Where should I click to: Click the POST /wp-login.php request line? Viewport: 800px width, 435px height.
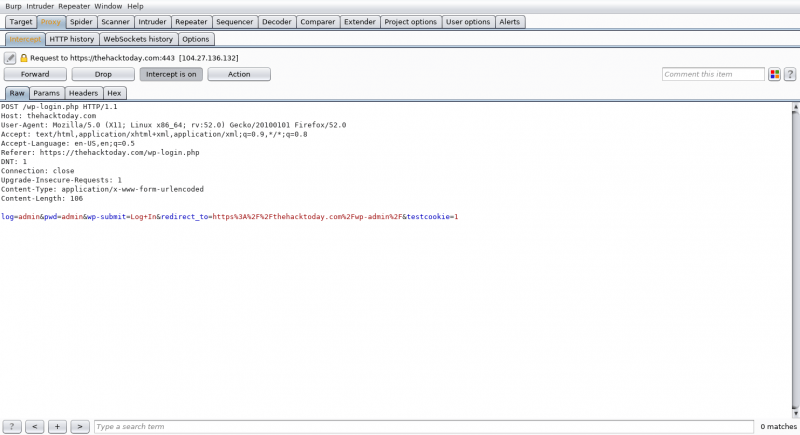tap(59, 107)
